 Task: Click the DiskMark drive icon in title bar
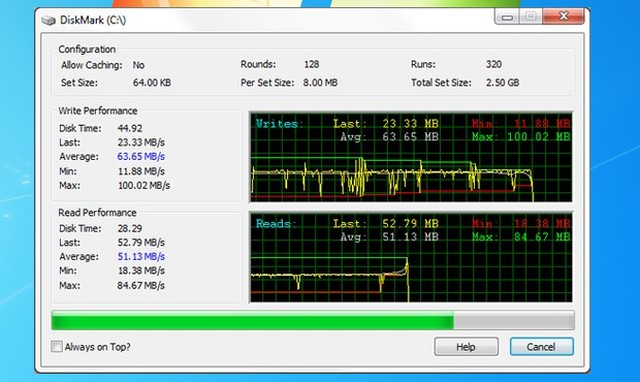coord(48,20)
